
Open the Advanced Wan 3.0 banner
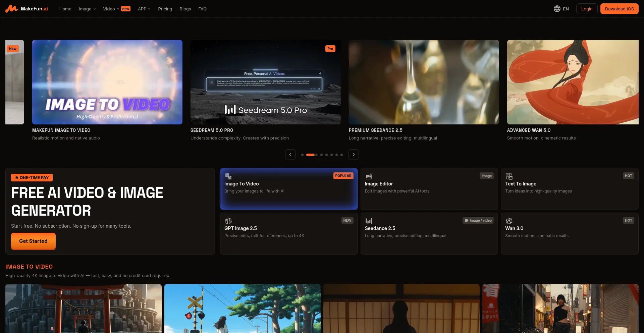(x=573, y=82)
